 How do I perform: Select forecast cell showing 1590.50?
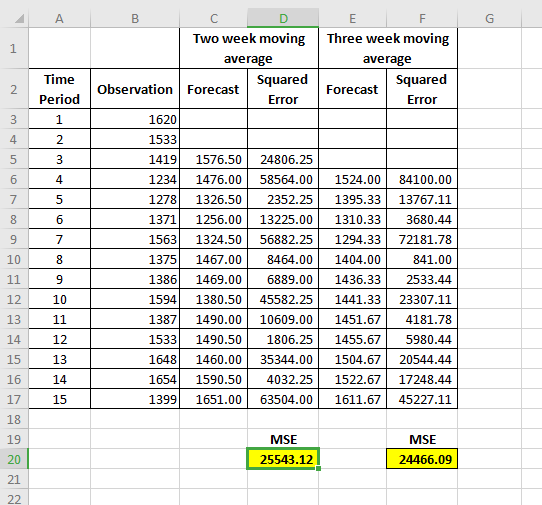point(214,379)
